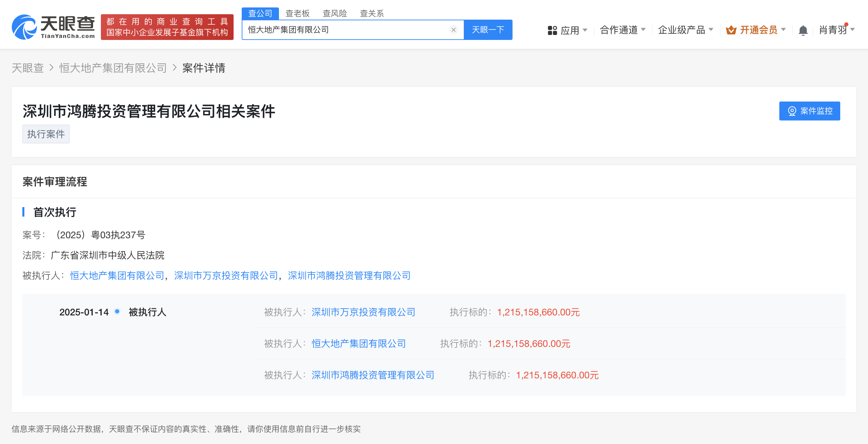Click the membership crown icon
868x444 pixels.
(731, 30)
